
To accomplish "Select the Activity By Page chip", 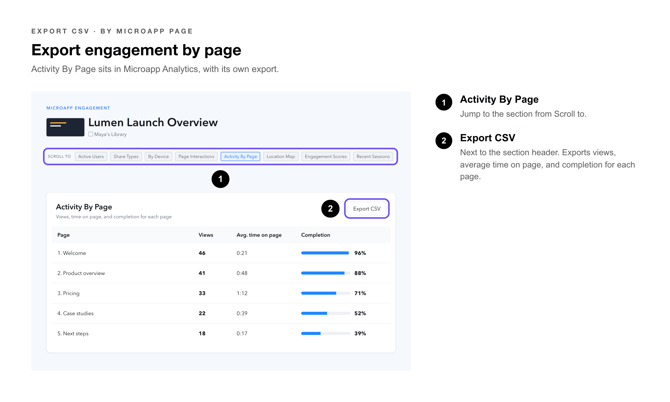I will point(241,156).
